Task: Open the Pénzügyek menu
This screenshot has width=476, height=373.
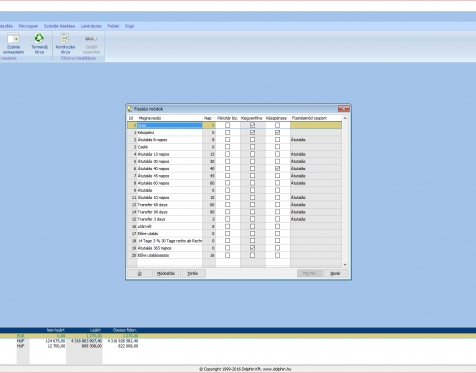Action: pos(28,26)
